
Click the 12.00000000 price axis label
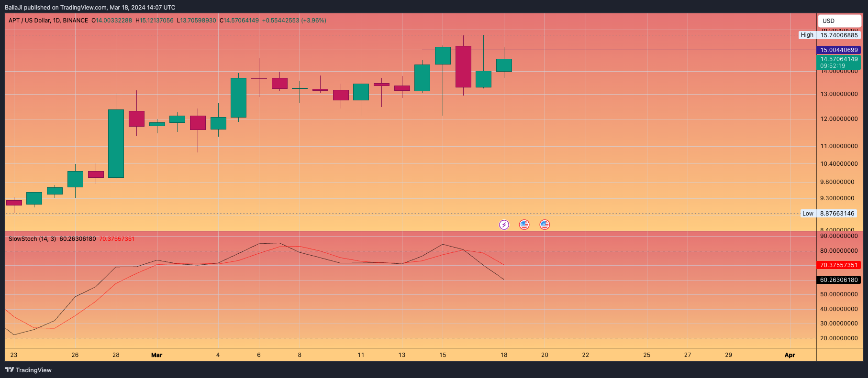tap(839, 119)
